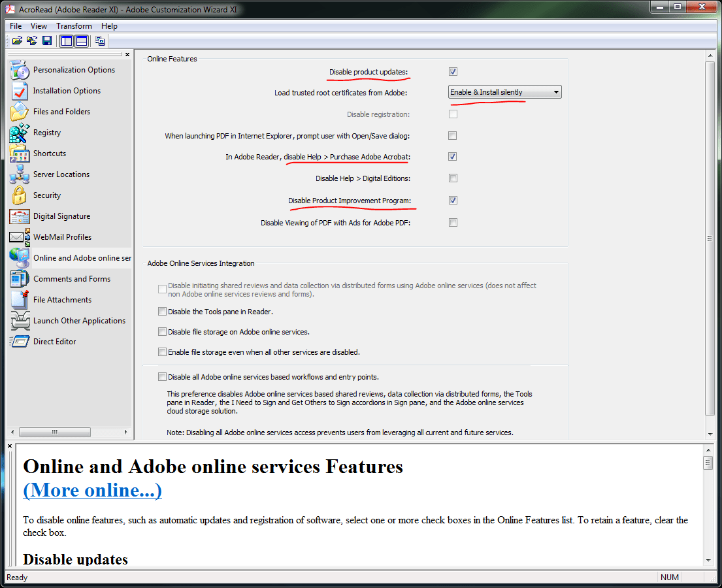This screenshot has width=722, height=588.
Task: Uncheck Disable product updates
Action: (x=453, y=71)
